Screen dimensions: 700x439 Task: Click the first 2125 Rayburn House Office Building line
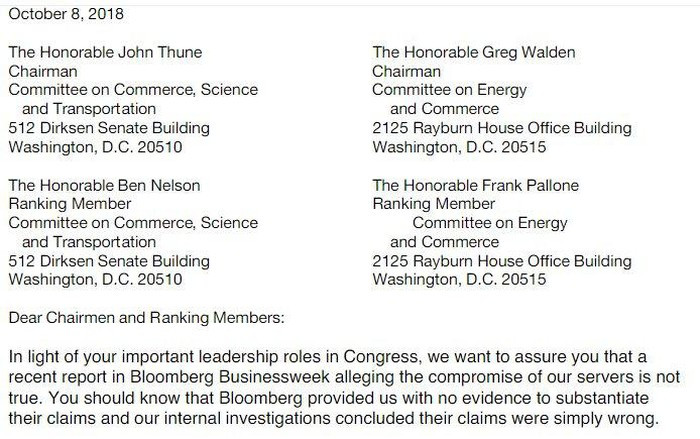[x=502, y=128]
